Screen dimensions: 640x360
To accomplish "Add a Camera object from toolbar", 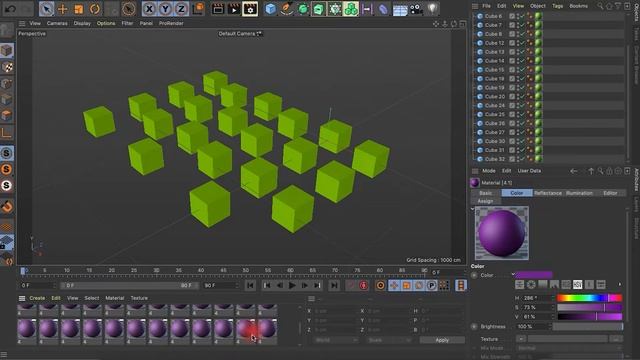I will tap(416, 9).
